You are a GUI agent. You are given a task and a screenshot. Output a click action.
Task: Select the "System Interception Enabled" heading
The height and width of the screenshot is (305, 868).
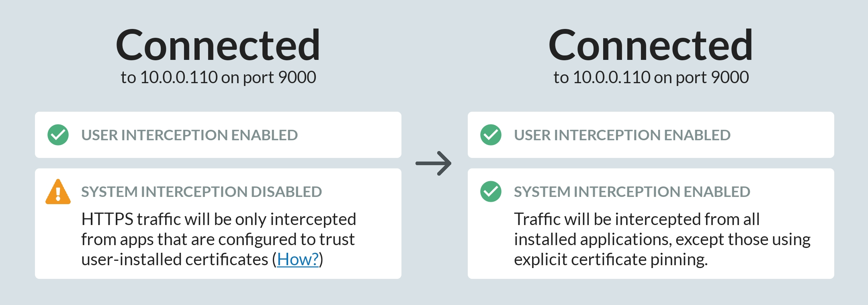point(632,192)
